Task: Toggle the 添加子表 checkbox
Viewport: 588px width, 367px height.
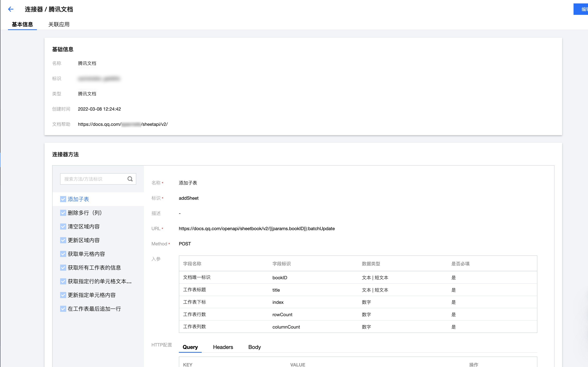Action: (x=63, y=199)
